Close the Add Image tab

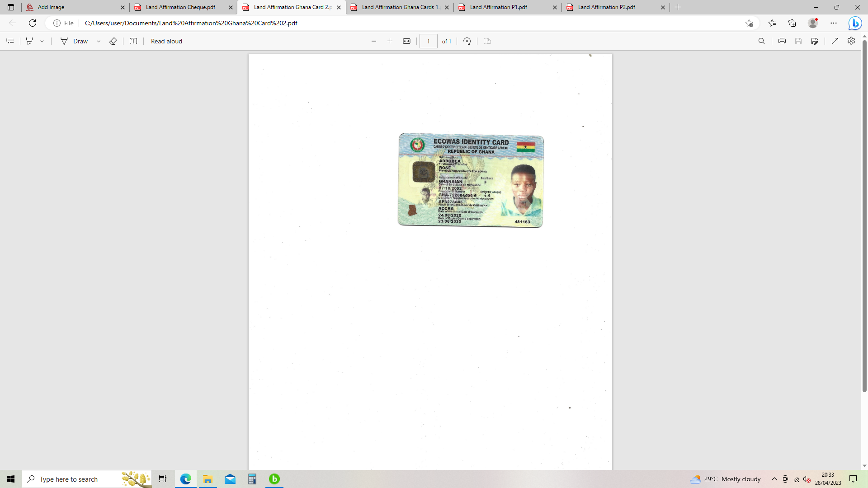(x=123, y=7)
